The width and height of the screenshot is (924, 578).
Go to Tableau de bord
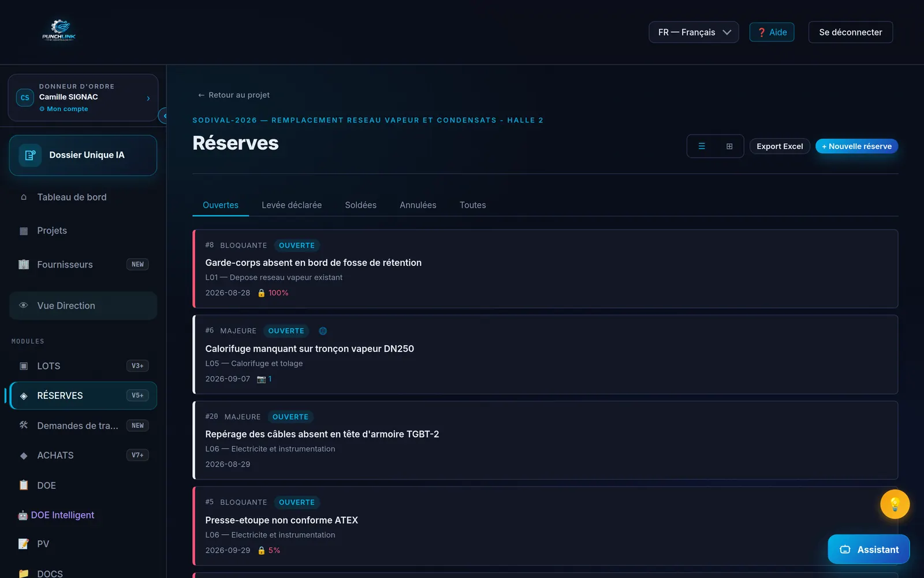click(x=83, y=197)
